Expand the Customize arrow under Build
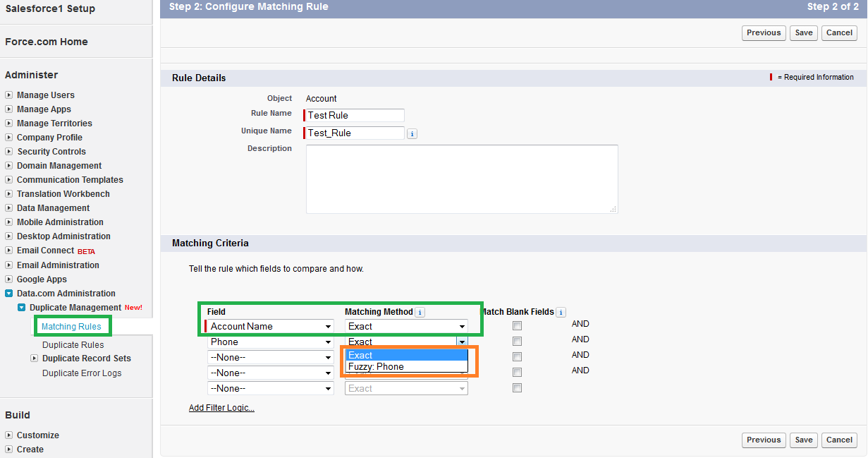The width and height of the screenshot is (868, 458). pyautogui.click(x=8, y=435)
